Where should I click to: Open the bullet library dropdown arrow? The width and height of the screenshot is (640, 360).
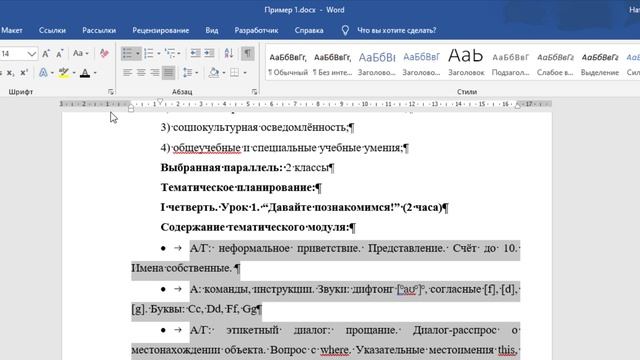[138, 53]
